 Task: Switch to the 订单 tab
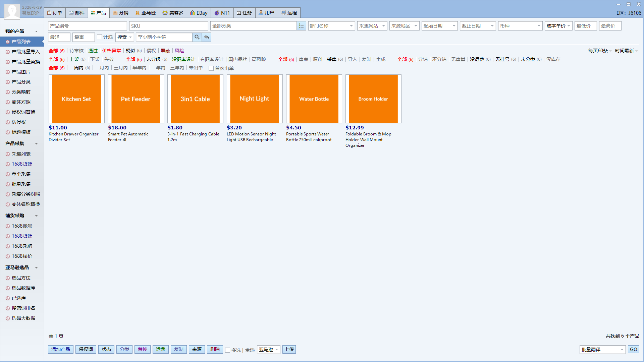pyautogui.click(x=55, y=13)
